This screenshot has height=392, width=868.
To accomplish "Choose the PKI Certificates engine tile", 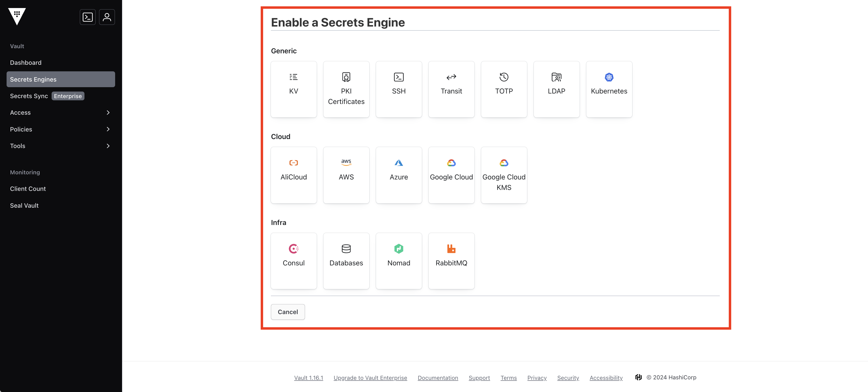I will coord(346,89).
